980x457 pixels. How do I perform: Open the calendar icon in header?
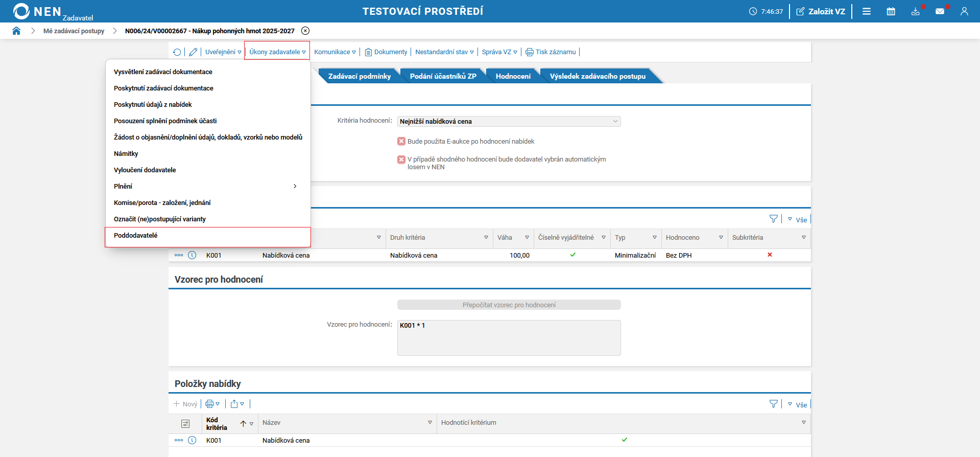click(x=891, y=11)
